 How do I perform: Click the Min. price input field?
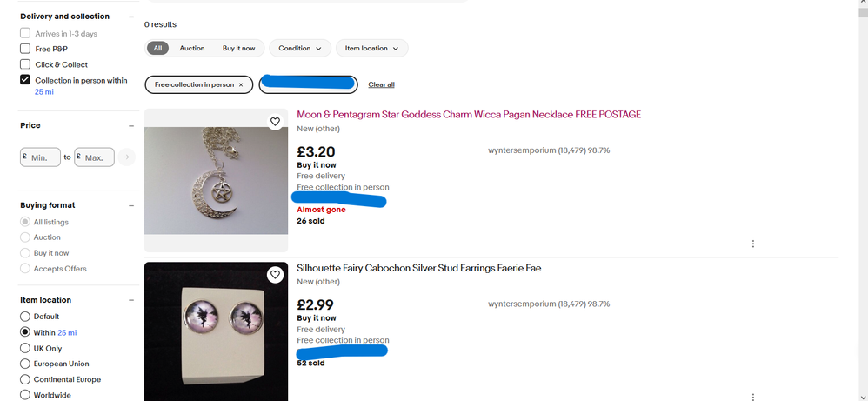pos(43,157)
